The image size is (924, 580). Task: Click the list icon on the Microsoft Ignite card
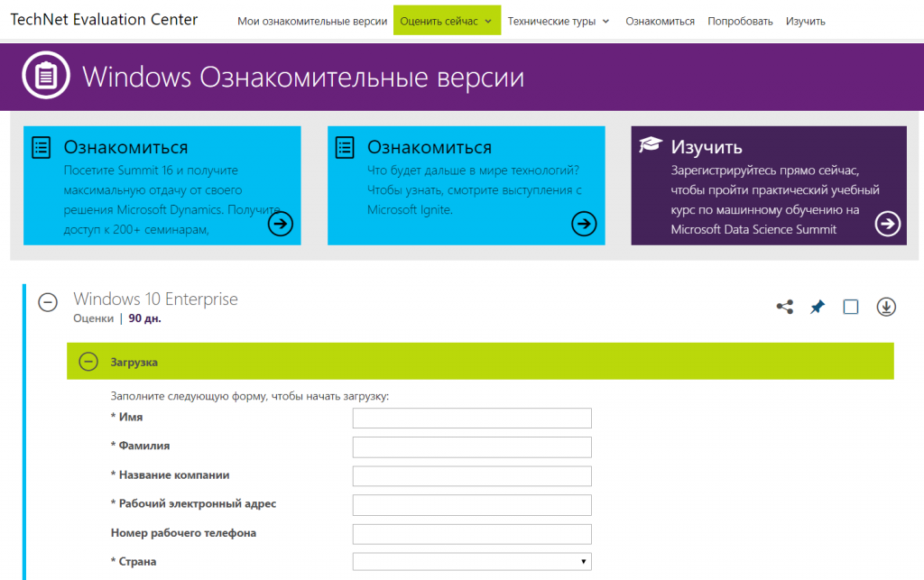coord(345,147)
